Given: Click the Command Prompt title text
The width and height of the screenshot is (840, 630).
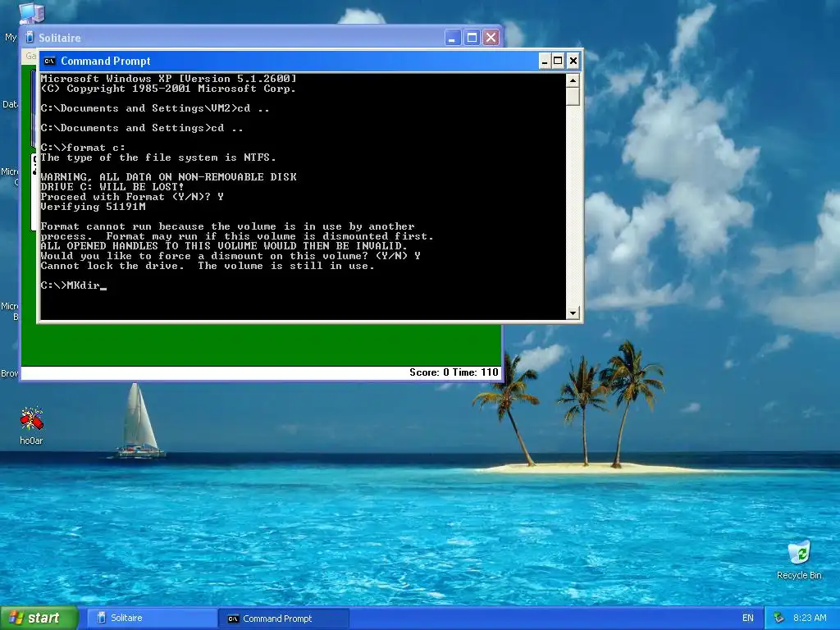Looking at the screenshot, I should coord(106,61).
